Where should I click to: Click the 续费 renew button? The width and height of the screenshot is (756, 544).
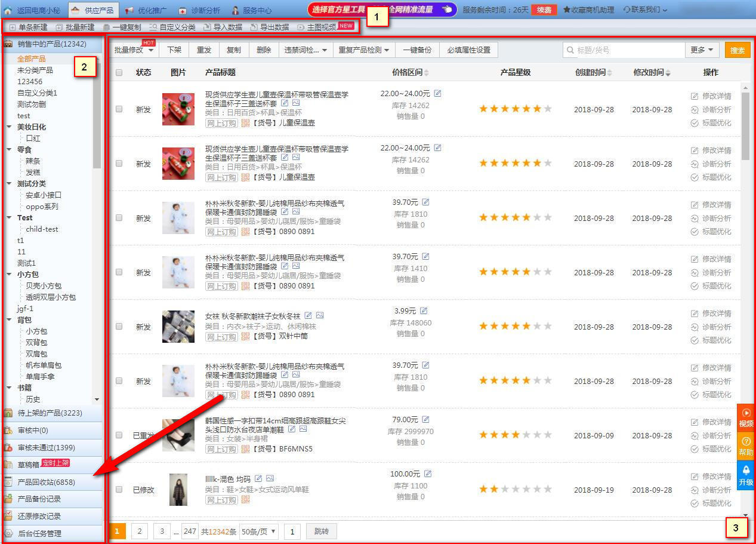(x=544, y=10)
